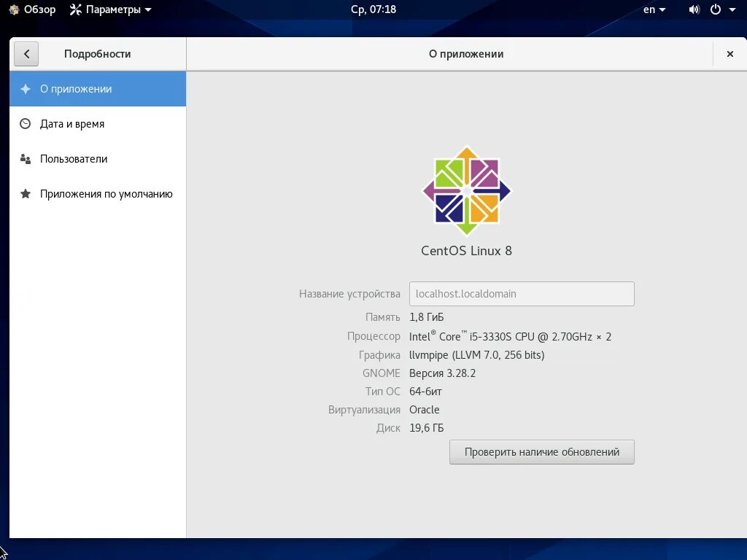The width and height of the screenshot is (747, 560).
Task: Click the OS type value 64-бит
Action: tap(425, 392)
